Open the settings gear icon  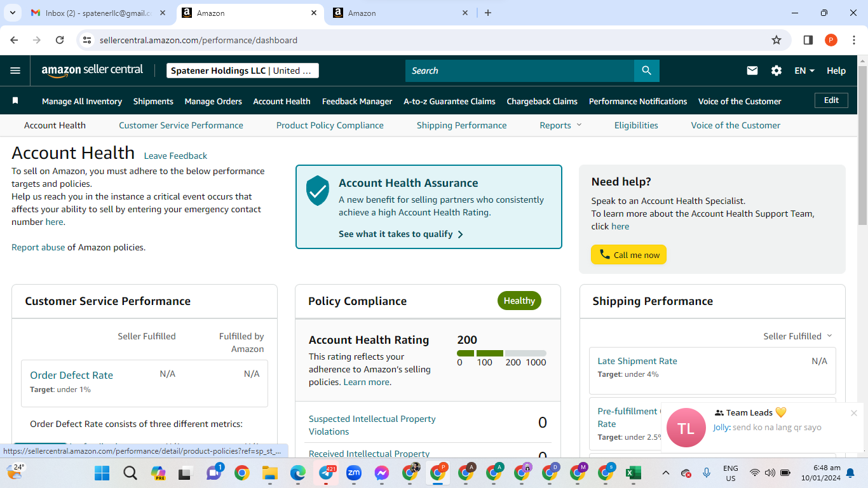pyautogui.click(x=776, y=71)
